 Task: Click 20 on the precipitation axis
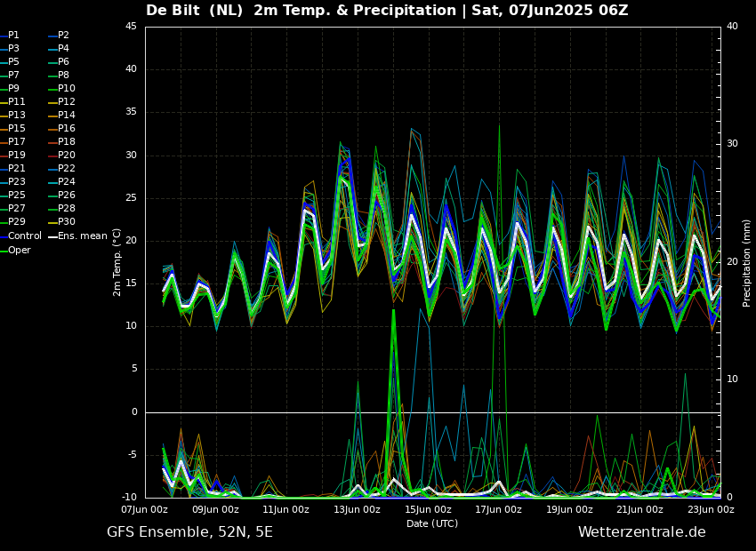click(732, 262)
